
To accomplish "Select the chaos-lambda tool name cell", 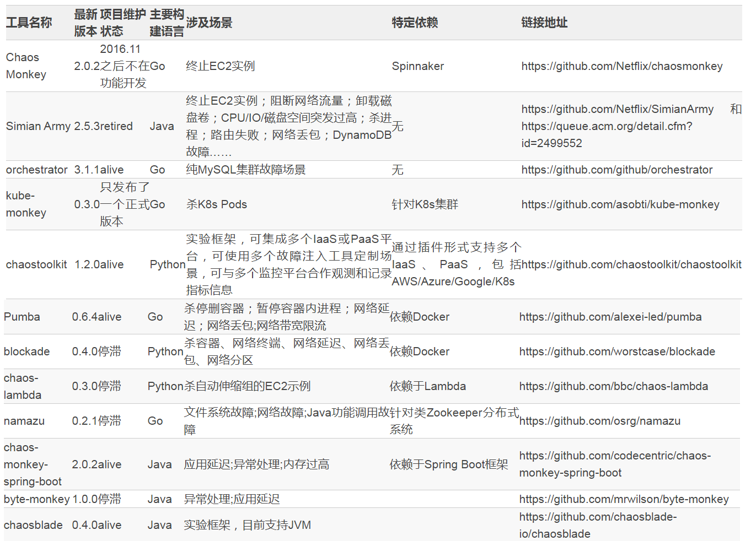I will tap(23, 386).
